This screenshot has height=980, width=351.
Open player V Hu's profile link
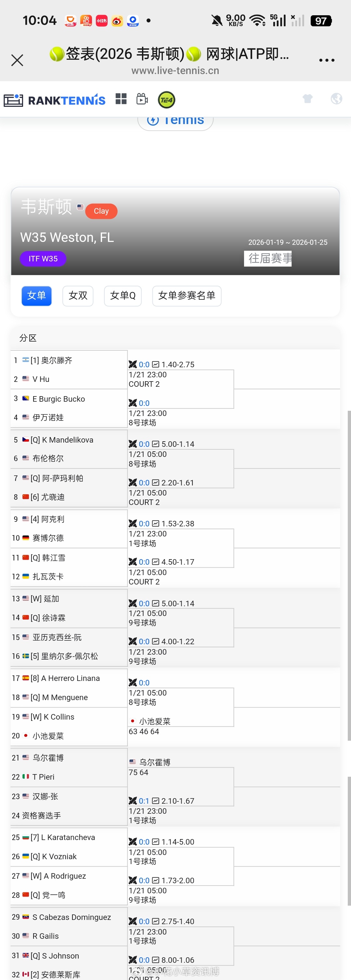[41, 379]
